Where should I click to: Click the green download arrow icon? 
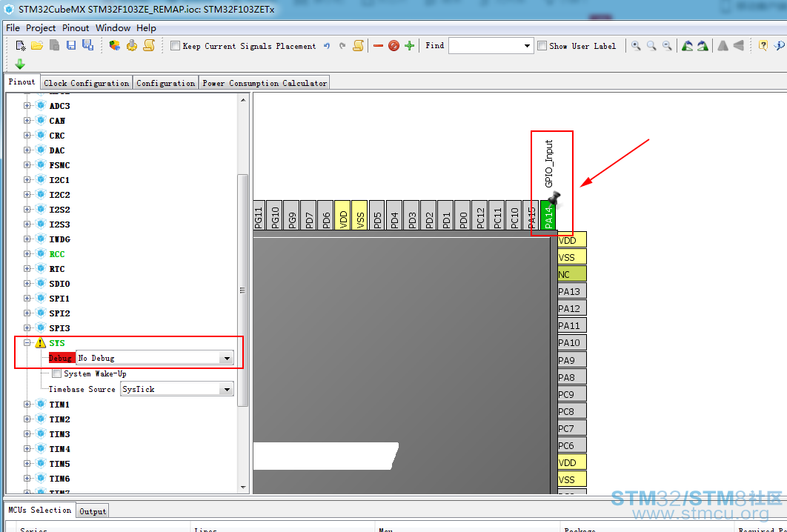[20, 64]
